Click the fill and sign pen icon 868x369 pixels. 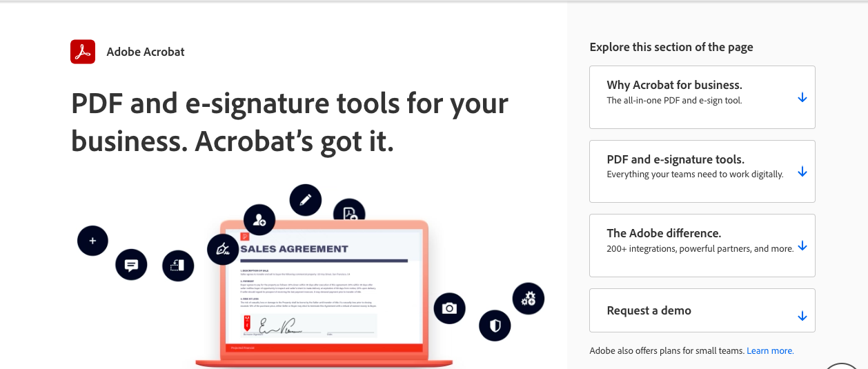pos(223,249)
